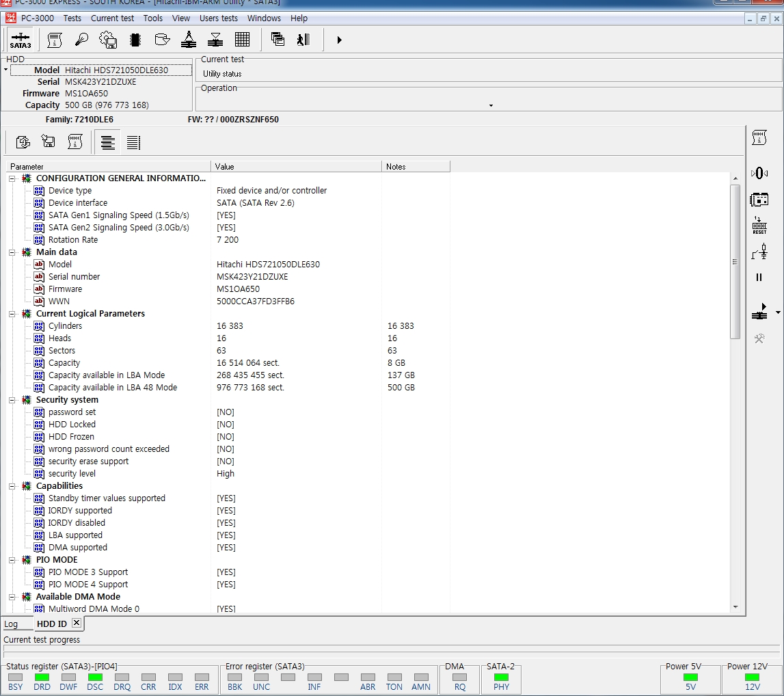Select the centered text layout icon
The image size is (784, 696).
click(107, 142)
